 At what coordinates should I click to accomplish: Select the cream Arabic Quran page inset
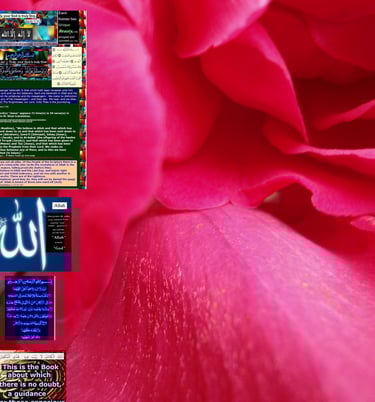(67, 67)
